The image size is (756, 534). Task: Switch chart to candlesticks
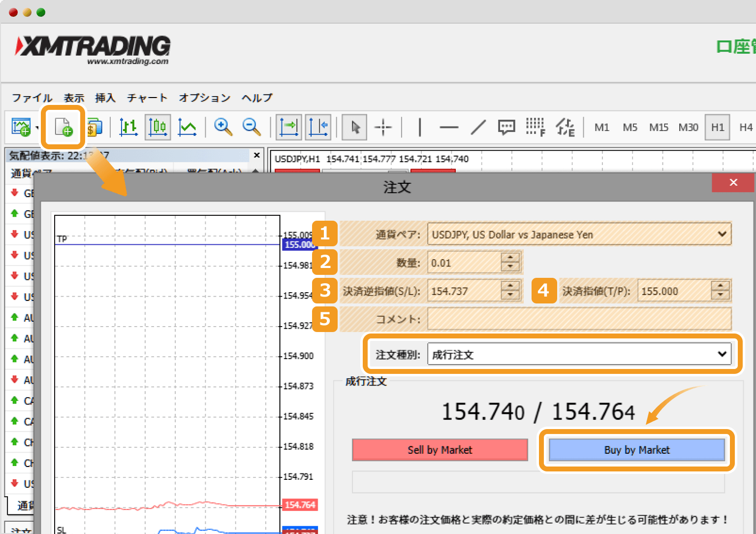157,127
